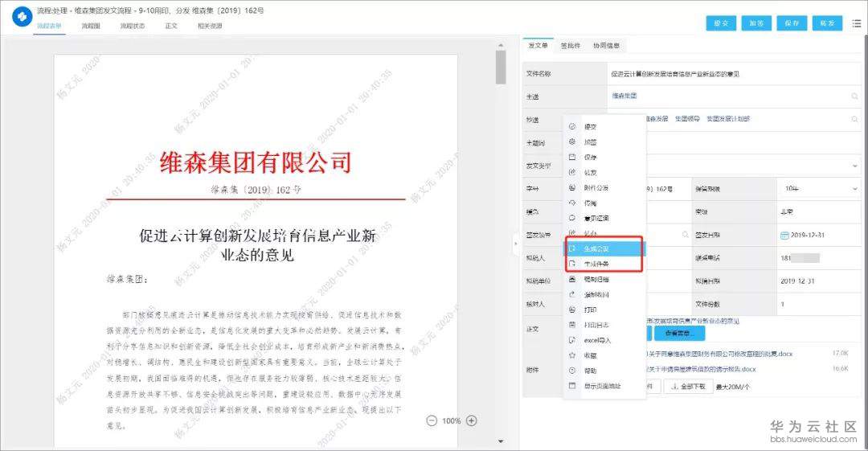Screen dimensions: 868x451
Task: Click search icon in 抄送 field
Action: [855, 119]
